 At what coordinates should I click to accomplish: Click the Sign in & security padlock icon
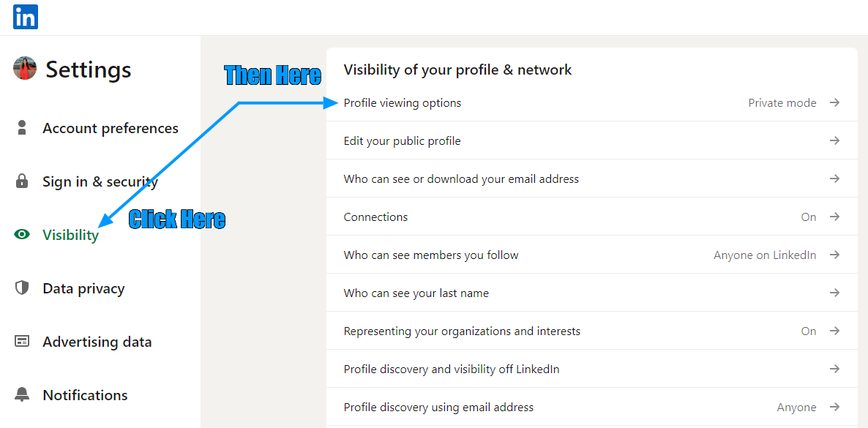22,181
